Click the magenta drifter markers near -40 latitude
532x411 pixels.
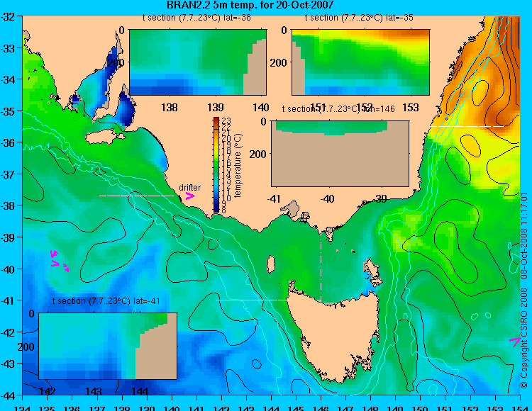(60, 261)
